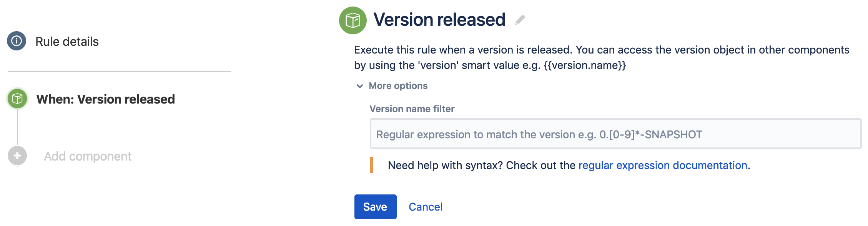
Task: Click the pencil edit icon beside title
Action: click(x=520, y=20)
